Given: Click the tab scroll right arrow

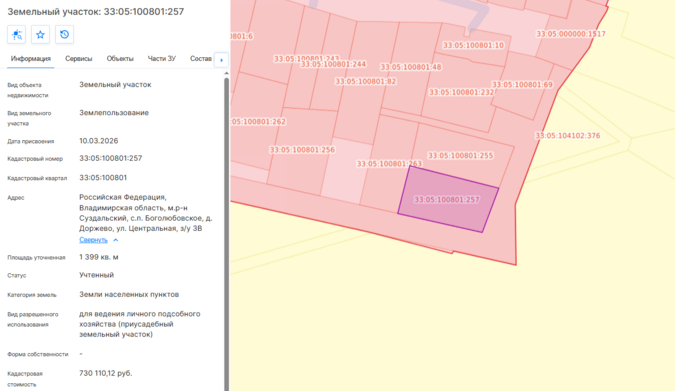Looking at the screenshot, I should [x=221, y=60].
